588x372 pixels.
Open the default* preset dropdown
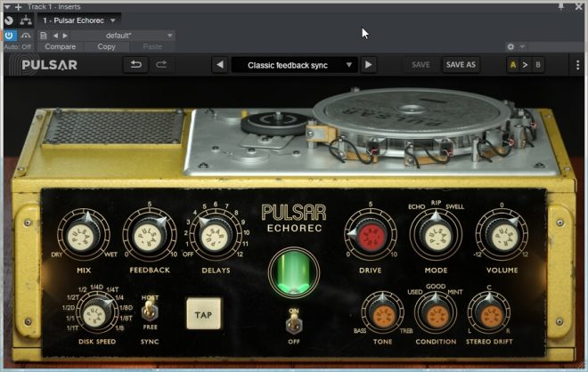click(x=122, y=36)
